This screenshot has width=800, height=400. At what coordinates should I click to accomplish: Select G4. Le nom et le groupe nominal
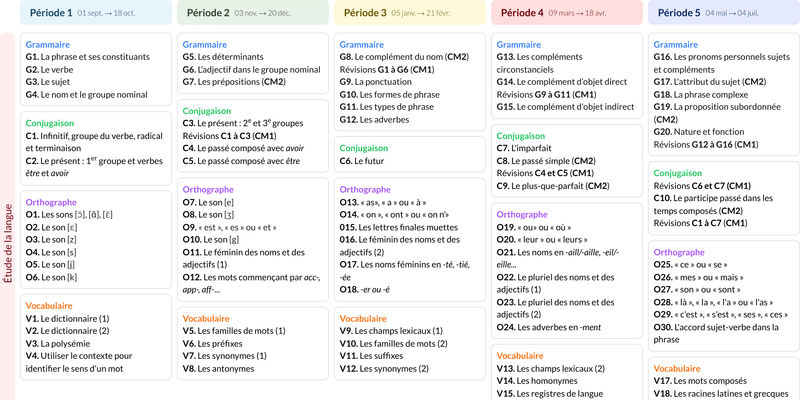pos(87,94)
